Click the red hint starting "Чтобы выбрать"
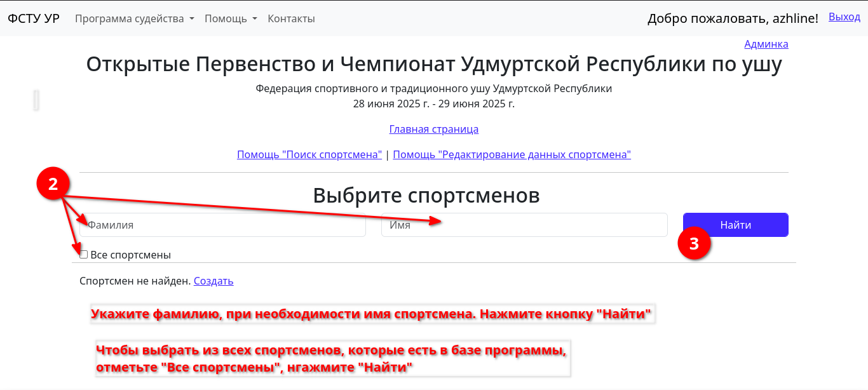868x390 pixels. pos(330,360)
